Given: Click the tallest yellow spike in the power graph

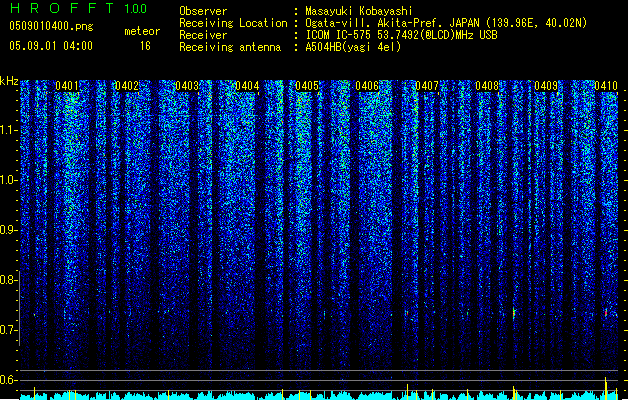Looking at the screenshot, I should pyautogui.click(x=606, y=388).
